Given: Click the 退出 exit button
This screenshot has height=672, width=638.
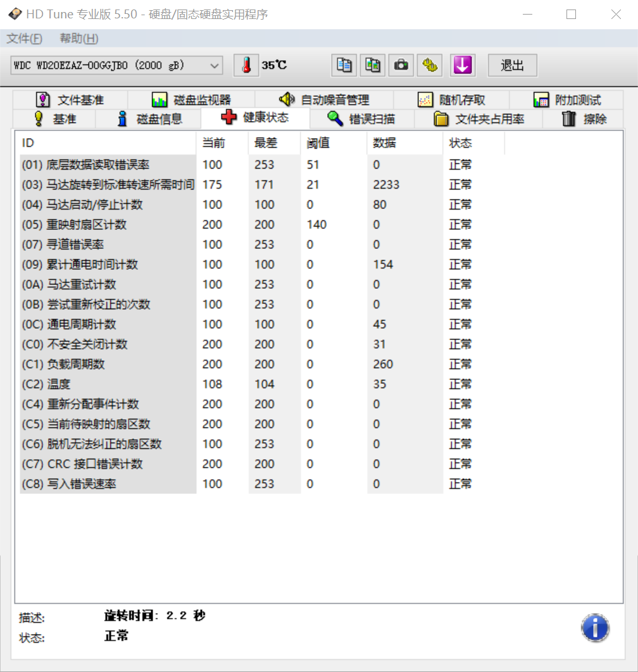Looking at the screenshot, I should click(x=513, y=65).
